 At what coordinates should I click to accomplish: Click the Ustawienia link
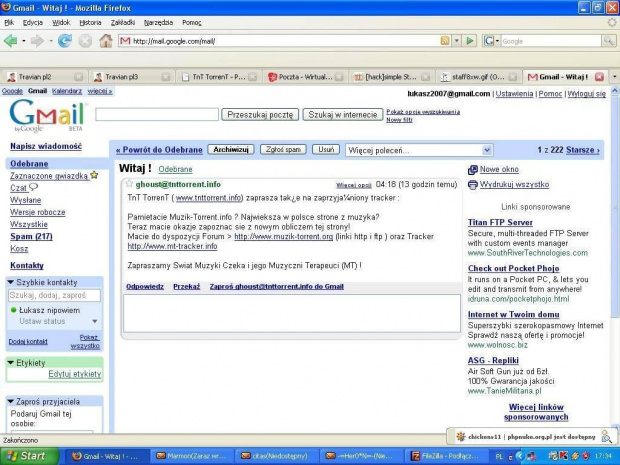[514, 94]
